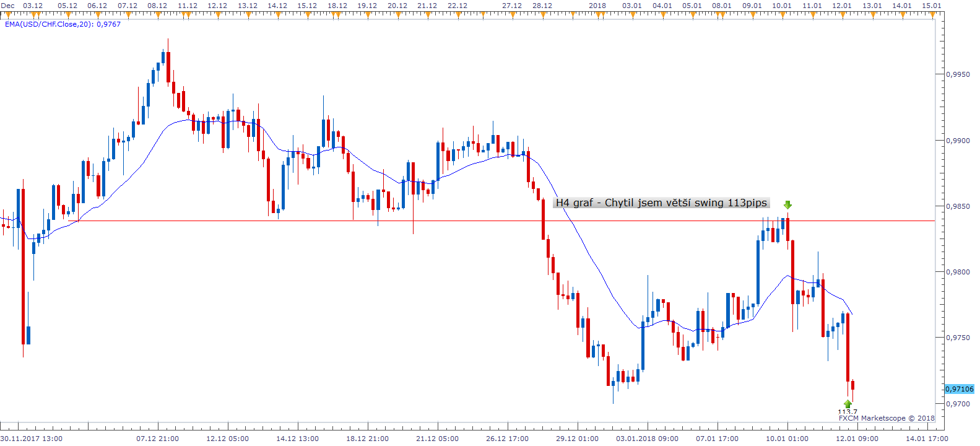Click the '26.12 17:00' bottom time label
Image resolution: width=980 pixels, height=446 pixels.
507,439
